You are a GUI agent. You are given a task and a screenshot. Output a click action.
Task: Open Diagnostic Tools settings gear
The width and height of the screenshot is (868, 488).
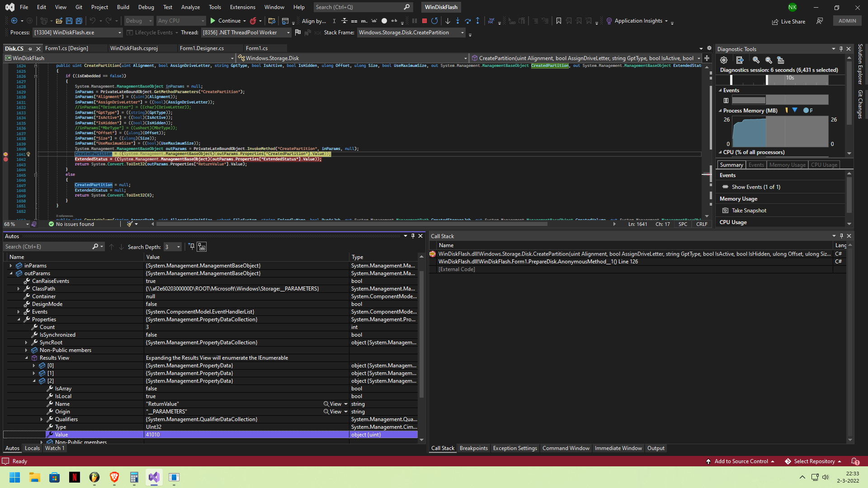724,60
